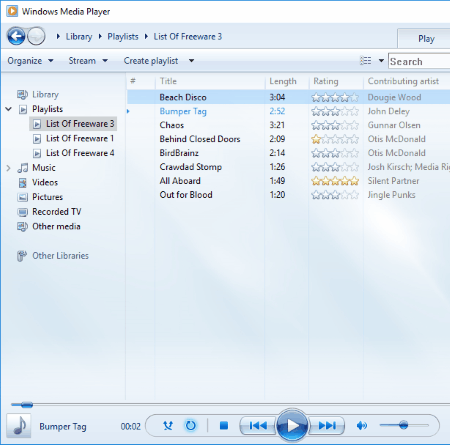This screenshot has height=445, width=450.
Task: Click the seek bar position handle
Action: click(26, 405)
